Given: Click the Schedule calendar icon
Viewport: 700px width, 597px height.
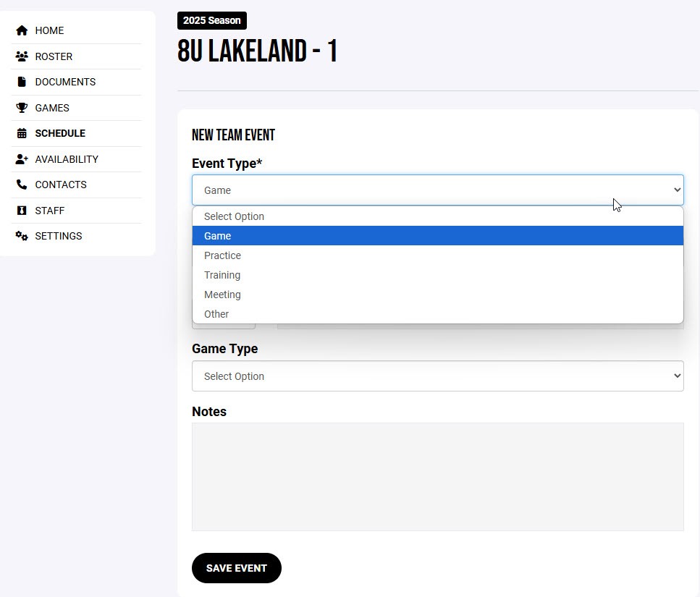Looking at the screenshot, I should (x=22, y=133).
